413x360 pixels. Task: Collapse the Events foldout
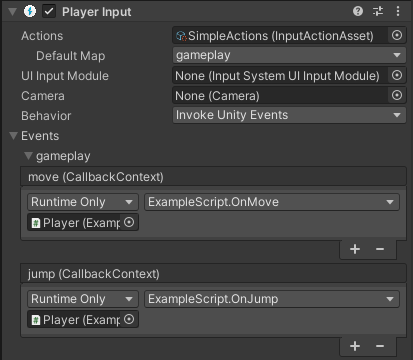pyautogui.click(x=13, y=136)
